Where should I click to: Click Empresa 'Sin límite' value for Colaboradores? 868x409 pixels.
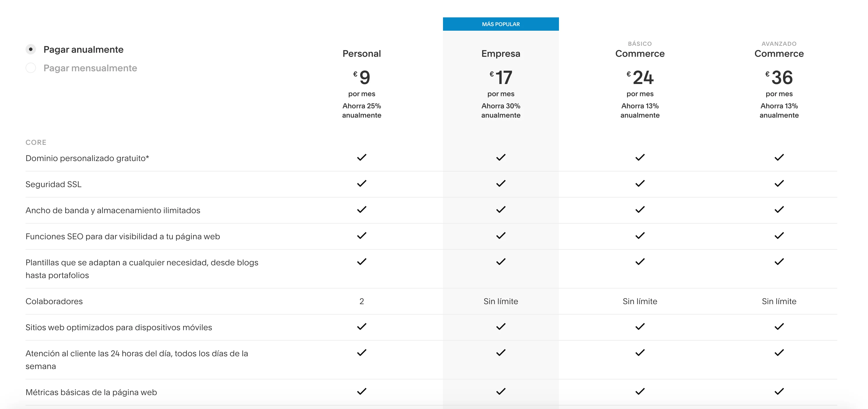[x=501, y=301]
